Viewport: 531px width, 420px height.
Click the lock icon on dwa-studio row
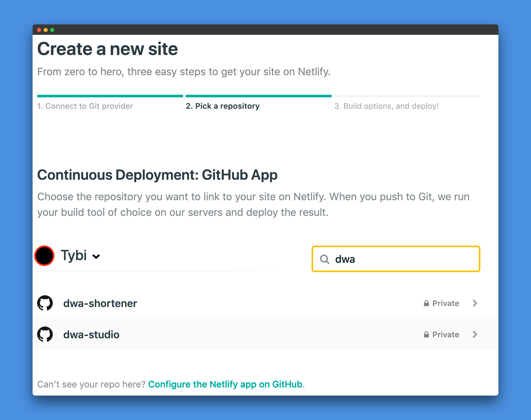click(426, 334)
